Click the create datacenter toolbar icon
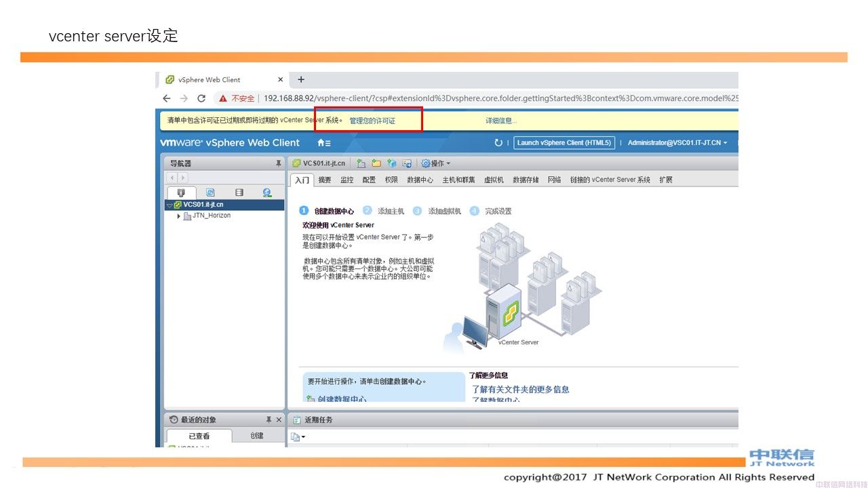 361,163
